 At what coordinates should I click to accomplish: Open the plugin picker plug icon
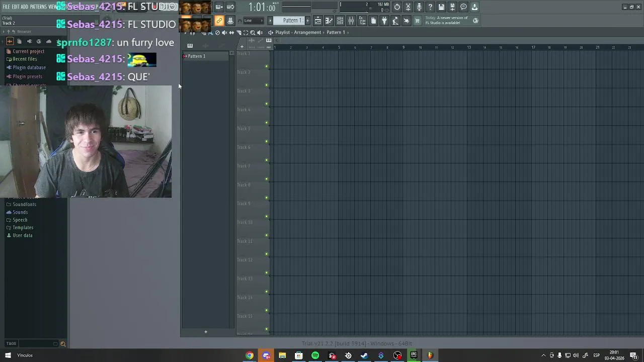click(x=384, y=21)
